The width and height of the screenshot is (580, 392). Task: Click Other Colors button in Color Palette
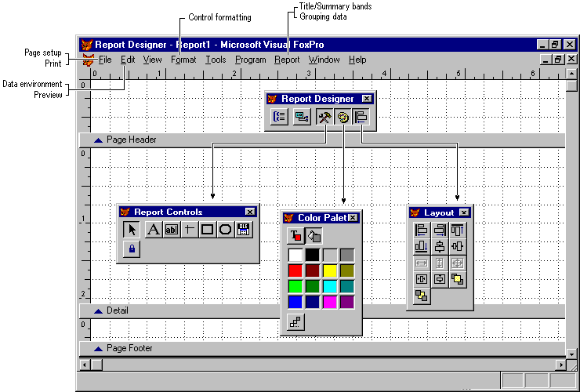click(x=295, y=321)
